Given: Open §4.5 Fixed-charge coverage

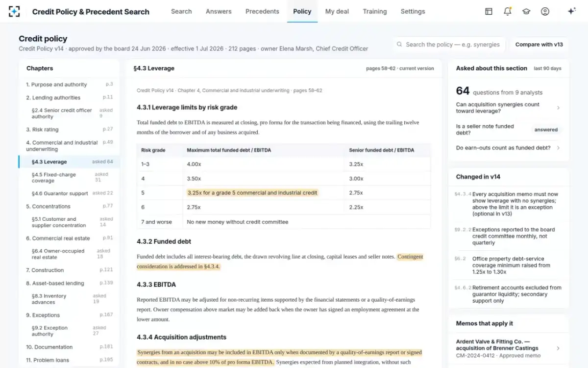Looking at the screenshot, I should (x=69, y=178).
